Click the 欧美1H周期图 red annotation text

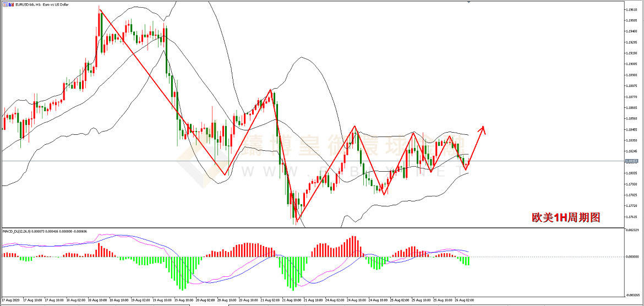pyautogui.click(x=565, y=218)
